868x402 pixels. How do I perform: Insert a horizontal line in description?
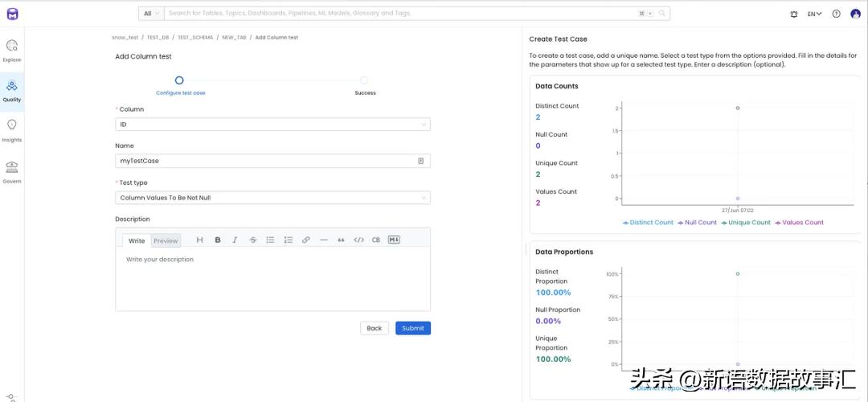pyautogui.click(x=324, y=240)
